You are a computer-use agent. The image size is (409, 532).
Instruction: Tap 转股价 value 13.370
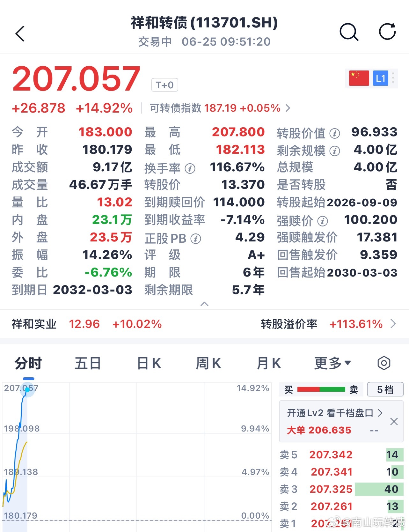pyautogui.click(x=243, y=184)
